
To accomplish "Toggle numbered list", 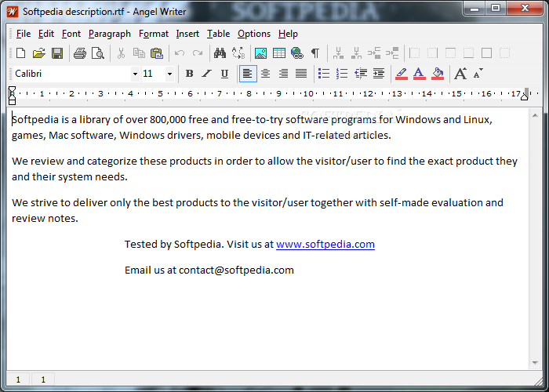I will click(x=342, y=74).
